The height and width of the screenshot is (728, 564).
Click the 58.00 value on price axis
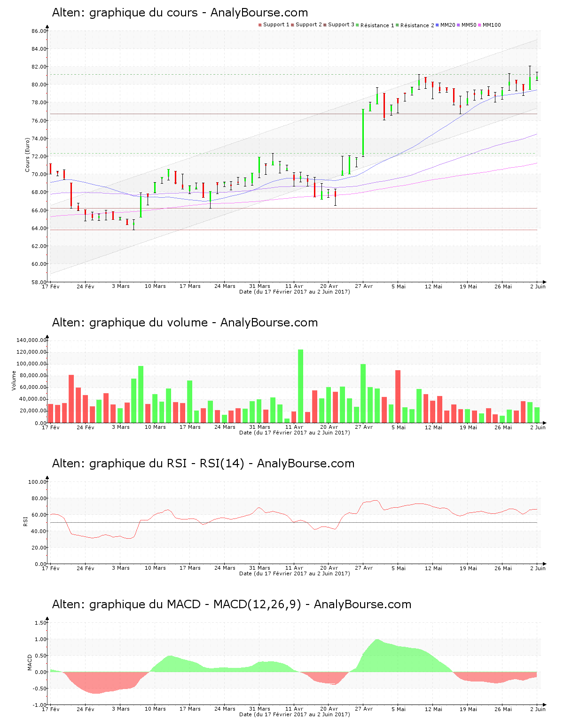click(39, 282)
